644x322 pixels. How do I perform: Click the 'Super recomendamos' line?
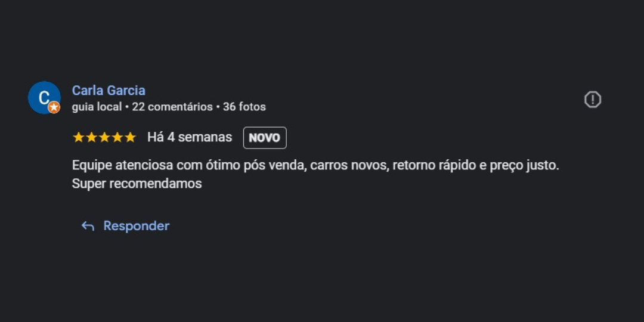coord(137,184)
